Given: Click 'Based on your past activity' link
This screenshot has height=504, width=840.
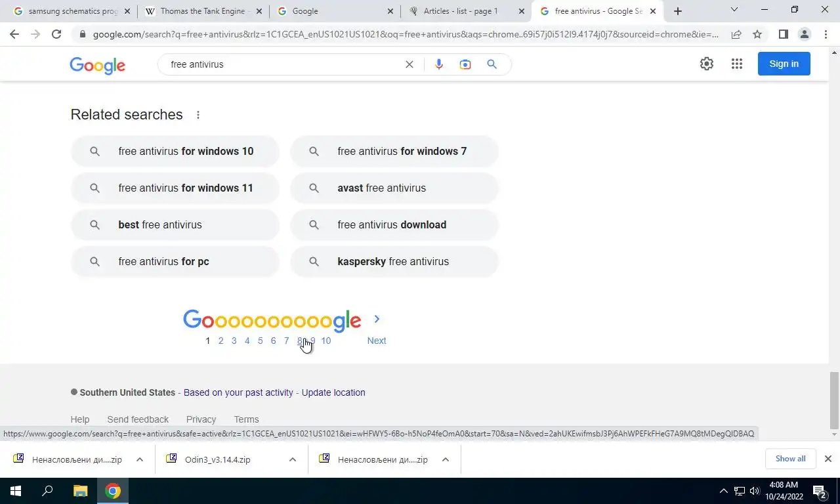Looking at the screenshot, I should point(238,392).
